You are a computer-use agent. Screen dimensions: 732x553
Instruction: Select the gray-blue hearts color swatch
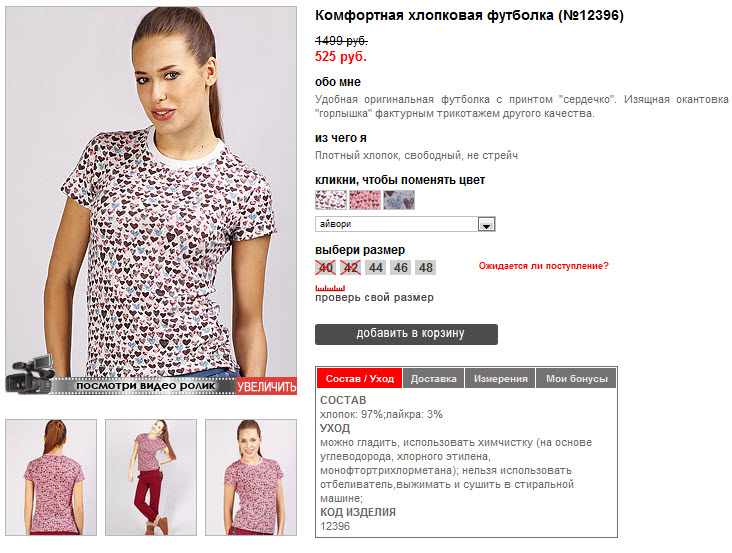tap(399, 200)
